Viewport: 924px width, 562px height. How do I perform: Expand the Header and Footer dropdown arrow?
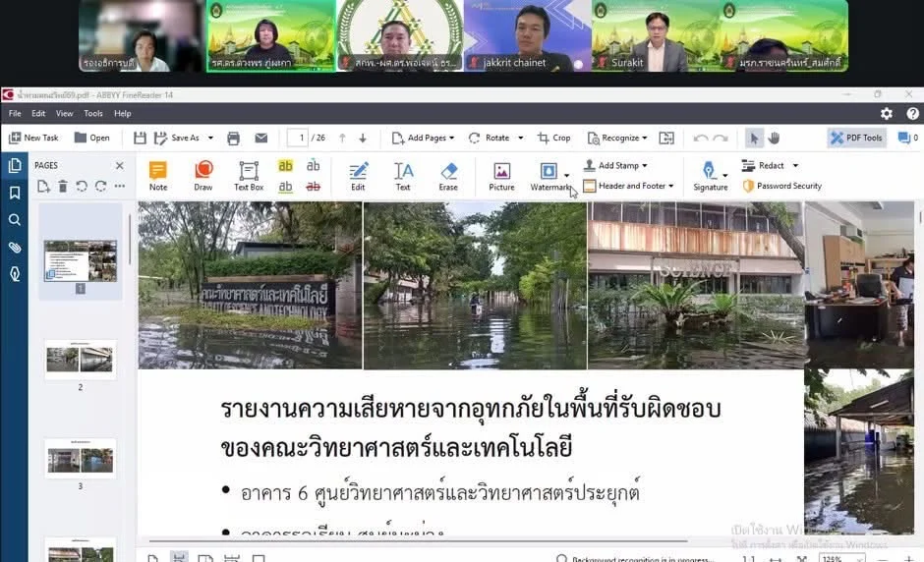[671, 186]
